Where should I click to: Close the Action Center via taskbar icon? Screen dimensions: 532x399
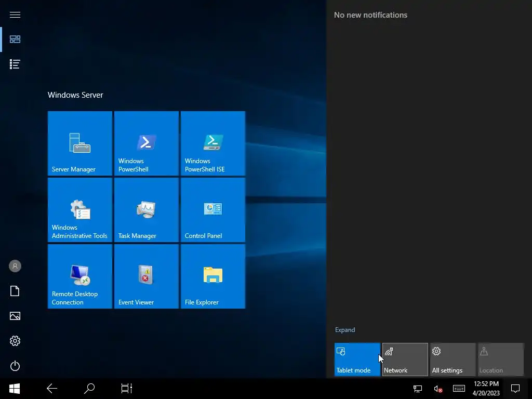pyautogui.click(x=515, y=389)
